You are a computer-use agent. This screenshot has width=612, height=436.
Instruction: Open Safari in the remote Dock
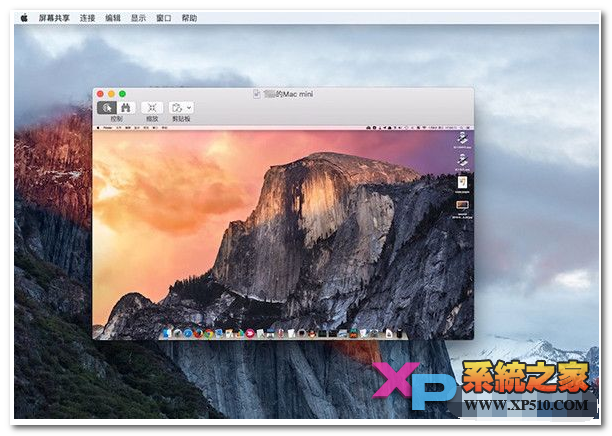188,334
